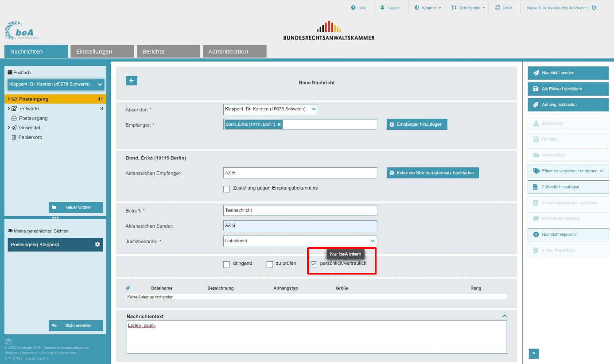Click the Empfänger hinzufügen button
This screenshot has width=614, height=364.
[417, 124]
